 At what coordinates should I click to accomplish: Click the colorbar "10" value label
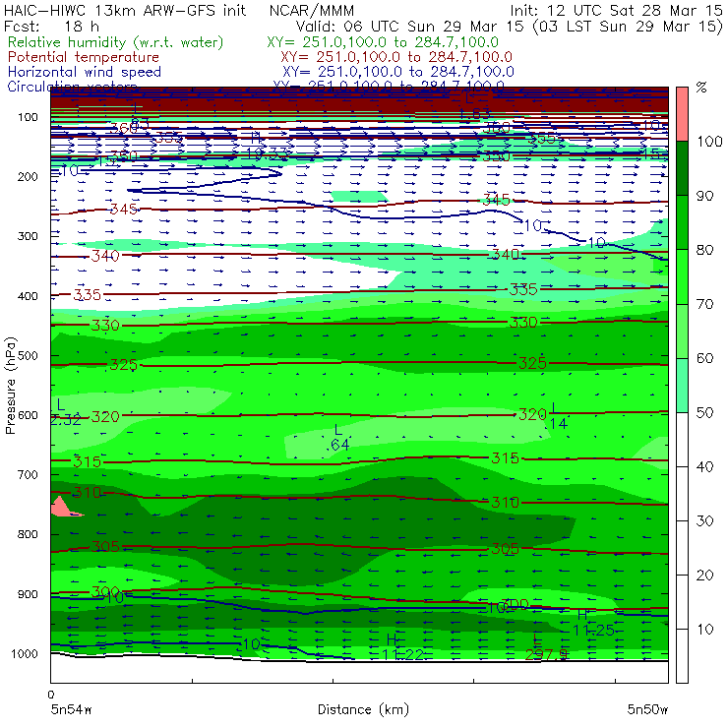tap(704, 630)
